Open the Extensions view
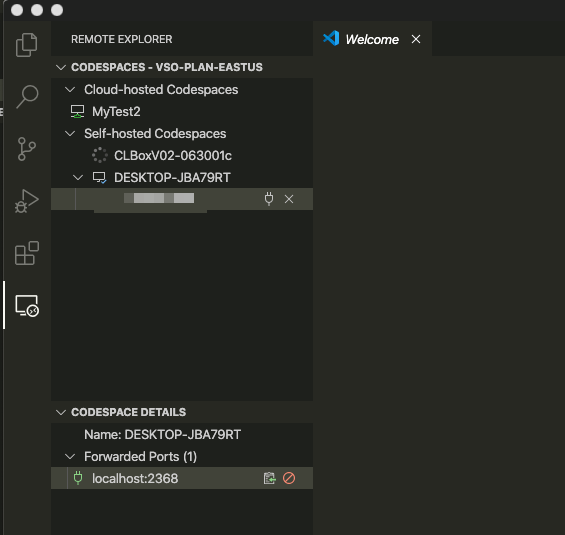The image size is (565, 535). click(x=27, y=253)
